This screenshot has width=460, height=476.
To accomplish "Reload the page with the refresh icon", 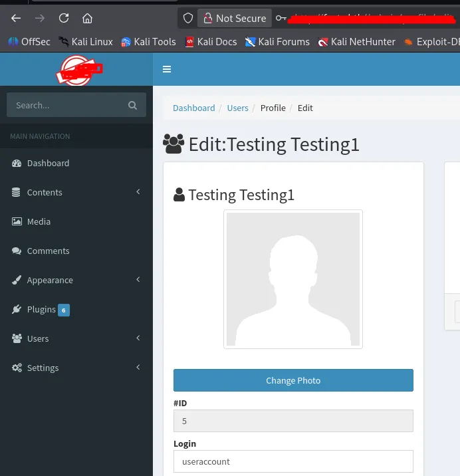I will (63, 18).
